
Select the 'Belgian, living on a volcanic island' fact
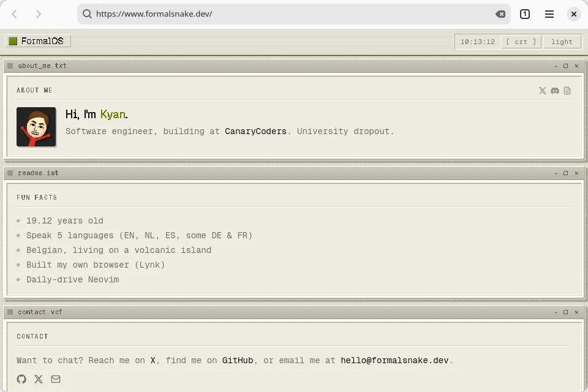click(118, 250)
